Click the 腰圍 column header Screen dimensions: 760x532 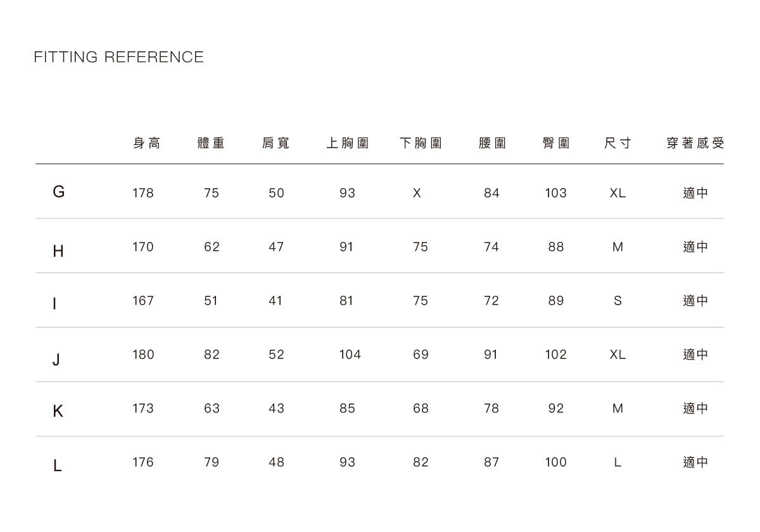(x=492, y=144)
